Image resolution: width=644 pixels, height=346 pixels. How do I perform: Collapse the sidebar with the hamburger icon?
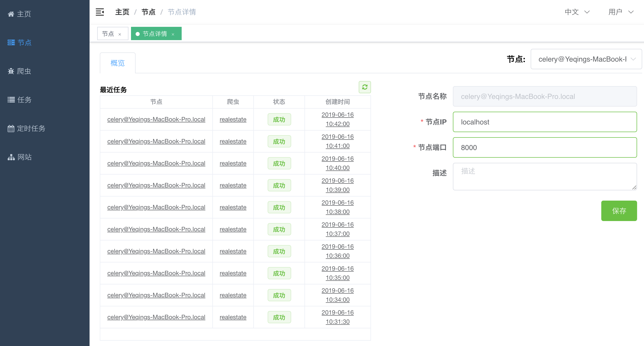coord(100,12)
